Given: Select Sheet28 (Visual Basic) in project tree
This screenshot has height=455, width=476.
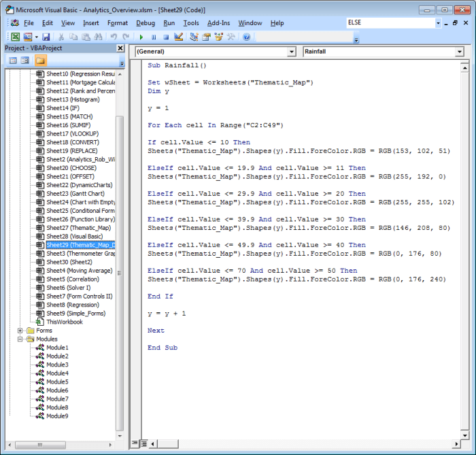Looking at the screenshot, I should pyautogui.click(x=75, y=236).
